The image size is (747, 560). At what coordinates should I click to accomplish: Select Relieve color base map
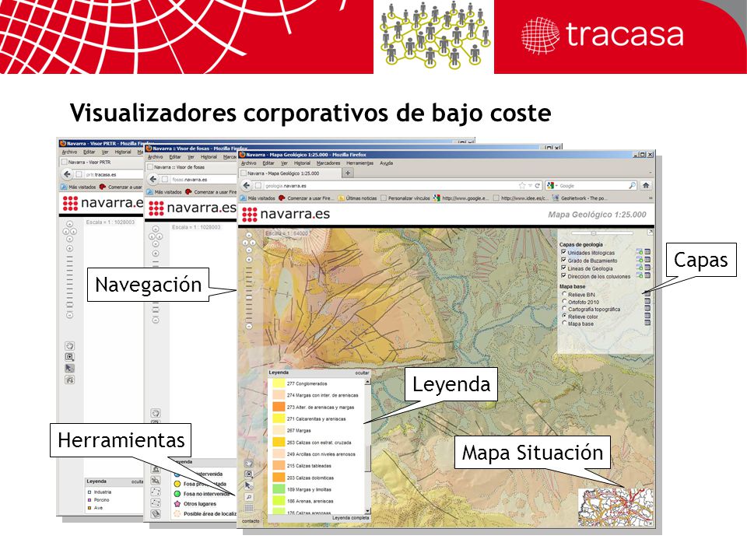565,316
